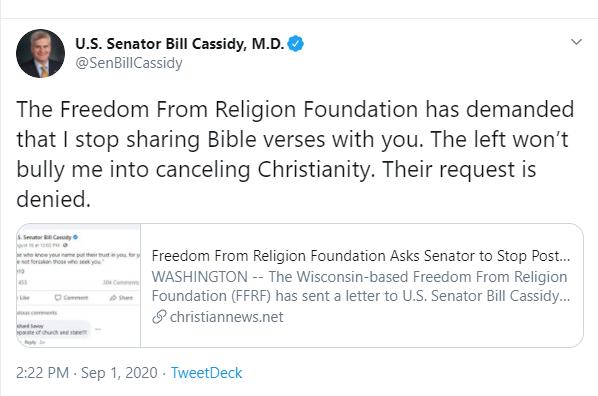Click the tweet body text paragraph

pos(295,154)
